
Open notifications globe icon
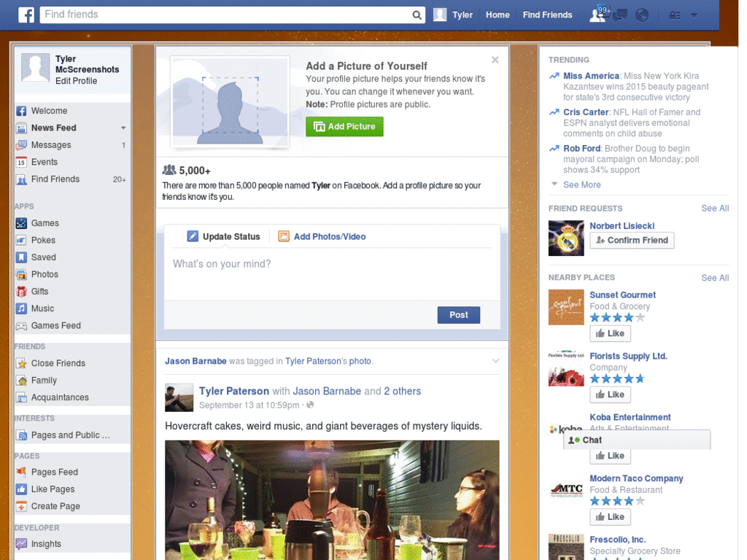coord(642,15)
